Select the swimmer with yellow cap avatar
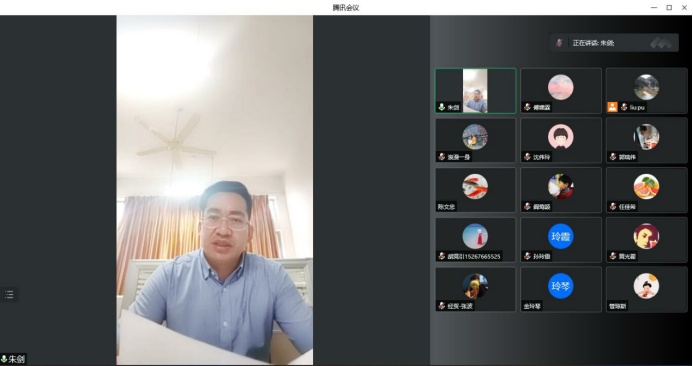 pos(475,286)
